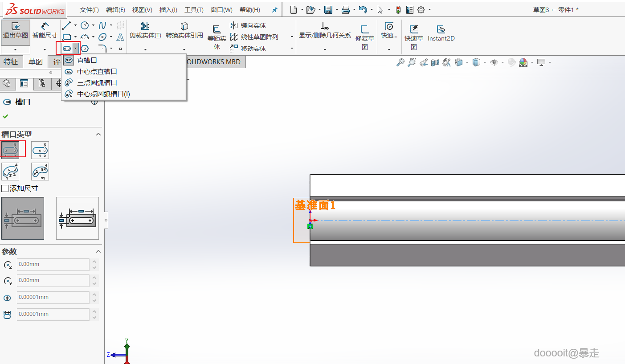625x364 pixels.
Task: Click the Rebuild traffic light icon
Action: coord(398,10)
